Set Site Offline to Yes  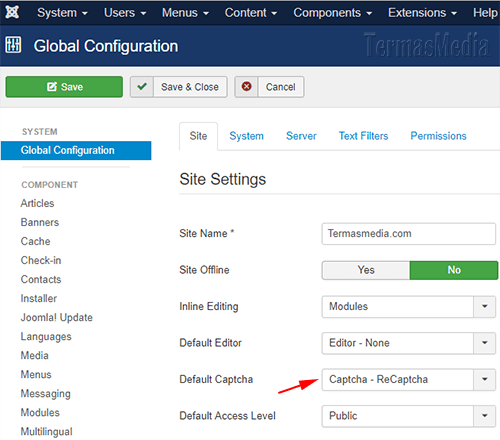(366, 270)
